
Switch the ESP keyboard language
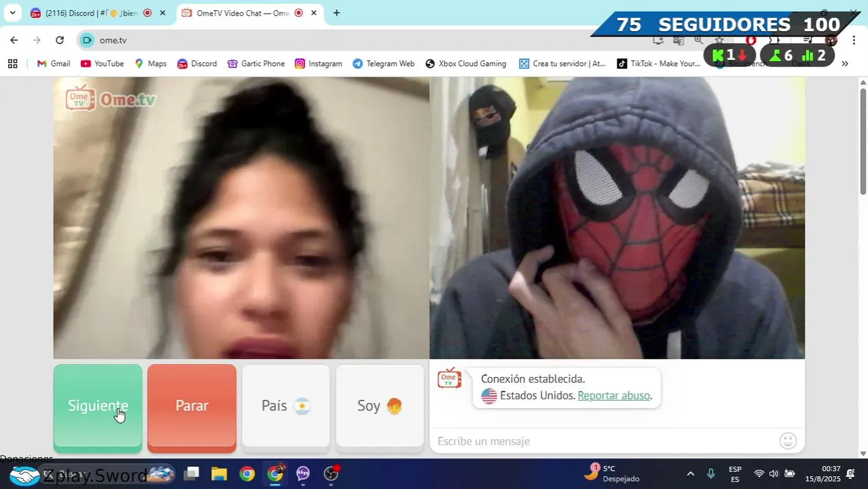[735, 473]
